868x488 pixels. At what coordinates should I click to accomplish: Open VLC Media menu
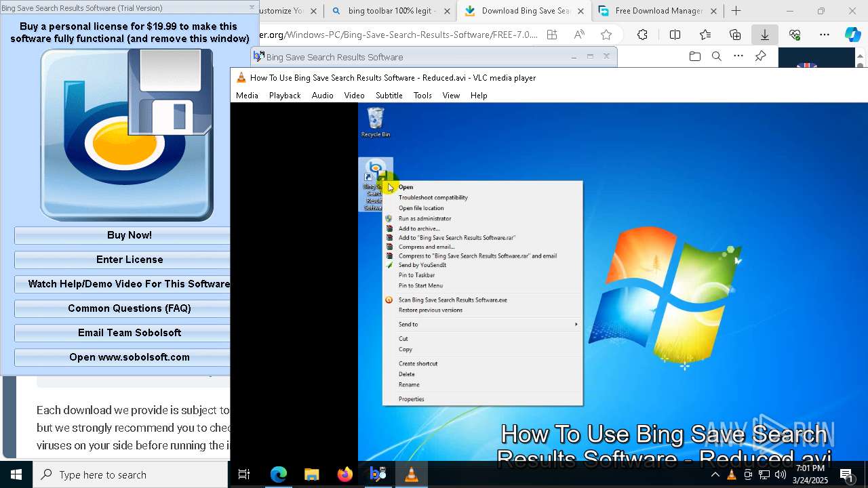[x=247, y=96]
